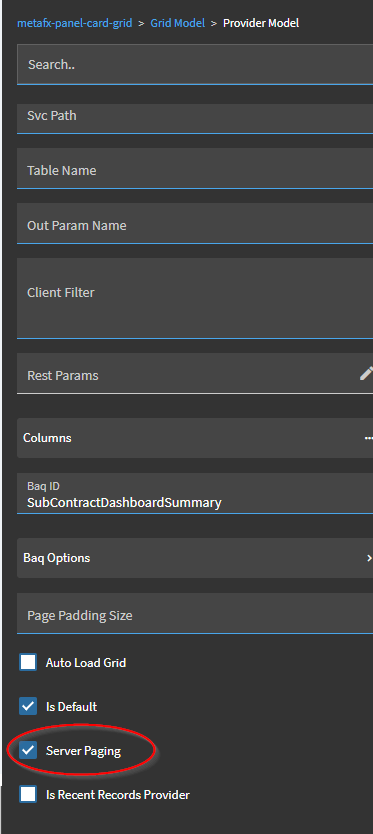
Task: Select the Provider Model breadcrumb item
Action: [261, 23]
